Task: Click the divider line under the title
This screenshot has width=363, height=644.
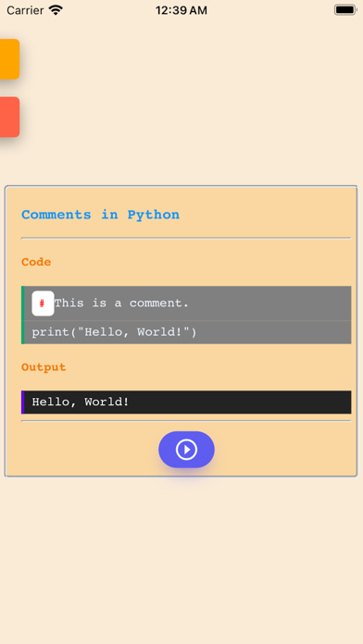Action: 186,238
